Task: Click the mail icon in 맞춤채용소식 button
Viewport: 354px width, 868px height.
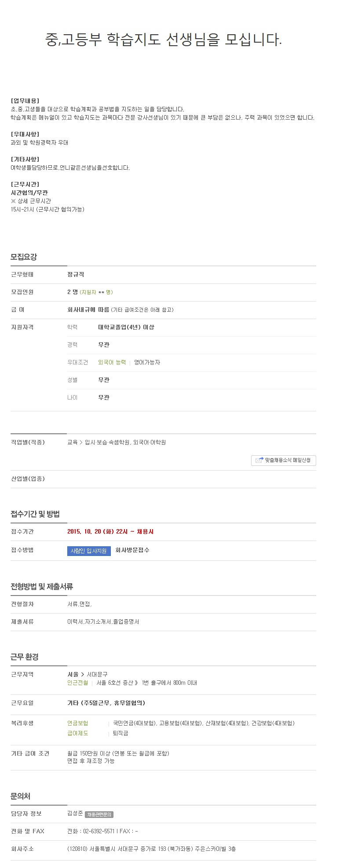Action: pyautogui.click(x=259, y=460)
